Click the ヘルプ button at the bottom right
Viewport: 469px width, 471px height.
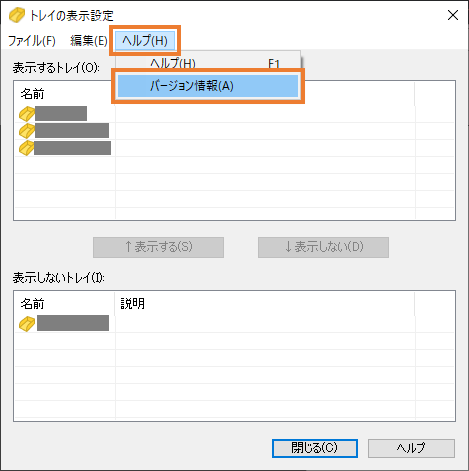pos(411,448)
